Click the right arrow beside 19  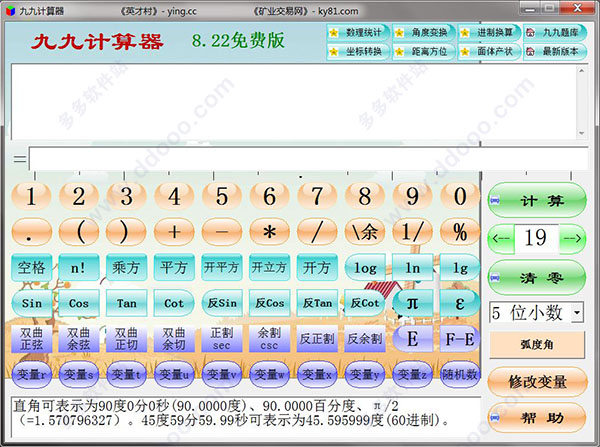572,238
